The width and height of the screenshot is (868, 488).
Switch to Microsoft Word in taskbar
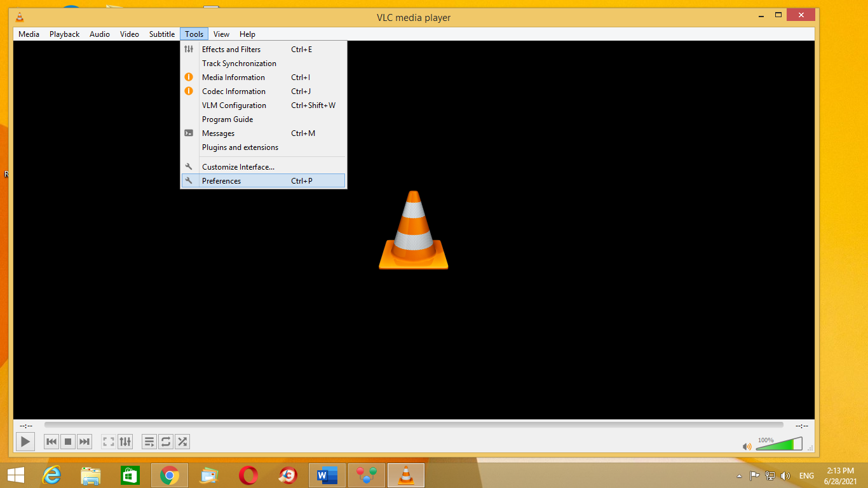coord(327,475)
